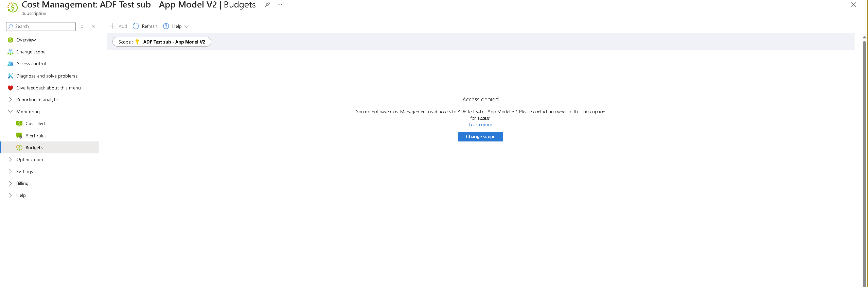The image size is (868, 287).
Task: Expand Reporting + analytics chevron
Action: click(10, 100)
